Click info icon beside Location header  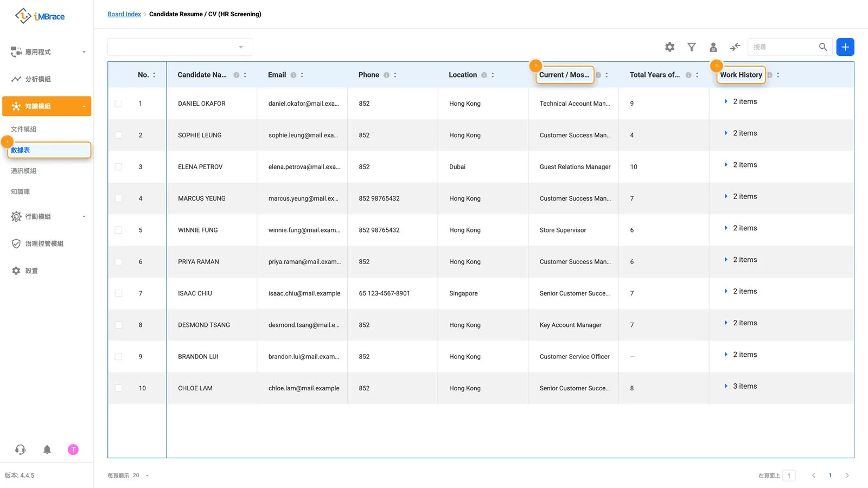point(484,75)
